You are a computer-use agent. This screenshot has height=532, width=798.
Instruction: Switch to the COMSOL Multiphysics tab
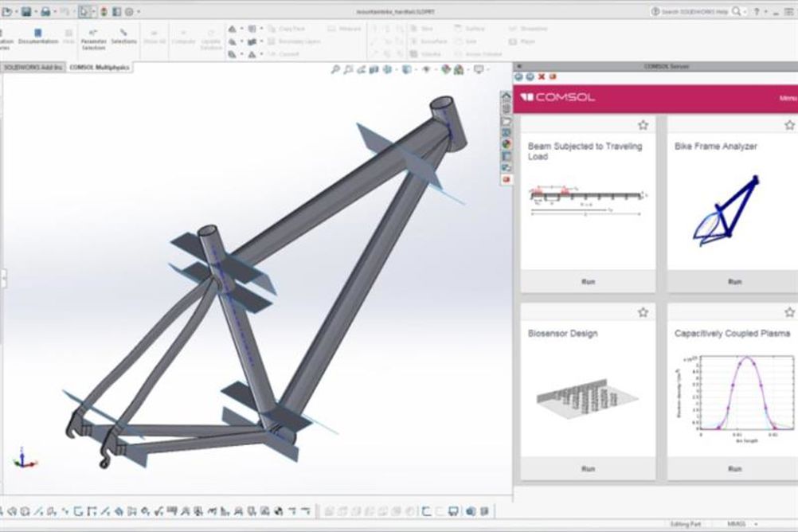(x=100, y=67)
